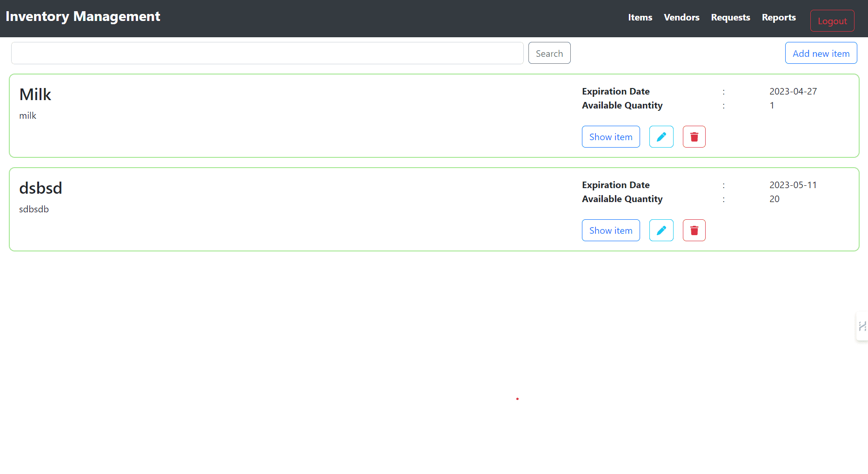Select the Milk item heading
Viewport: 868px width, 474px height.
pyautogui.click(x=35, y=95)
